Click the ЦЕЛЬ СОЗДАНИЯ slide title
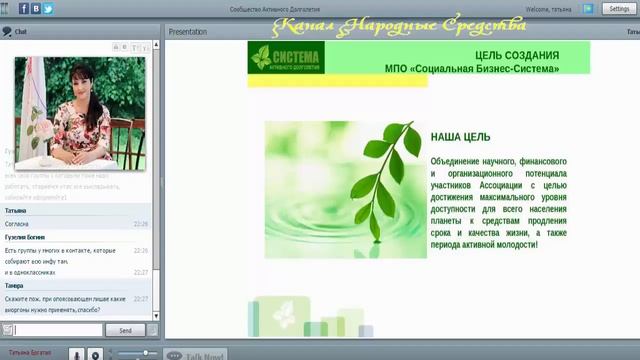 pos(517,55)
